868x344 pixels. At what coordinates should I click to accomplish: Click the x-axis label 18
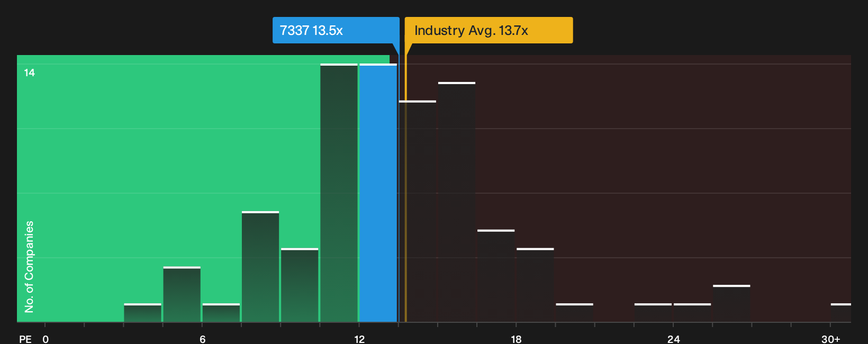point(516,339)
